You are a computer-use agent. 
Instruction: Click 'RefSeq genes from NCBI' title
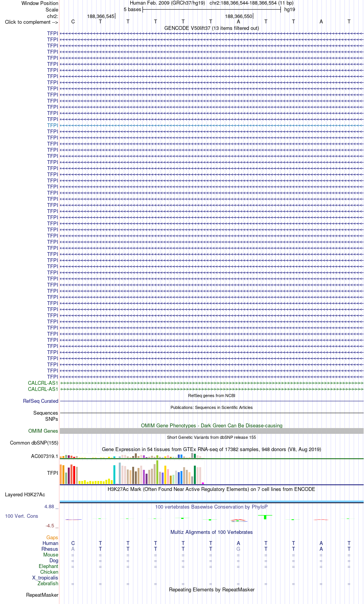tap(212, 396)
